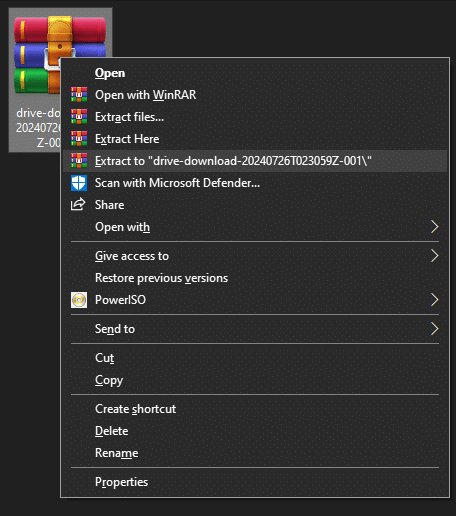
Task: Rename the selected archive
Action: point(255,453)
